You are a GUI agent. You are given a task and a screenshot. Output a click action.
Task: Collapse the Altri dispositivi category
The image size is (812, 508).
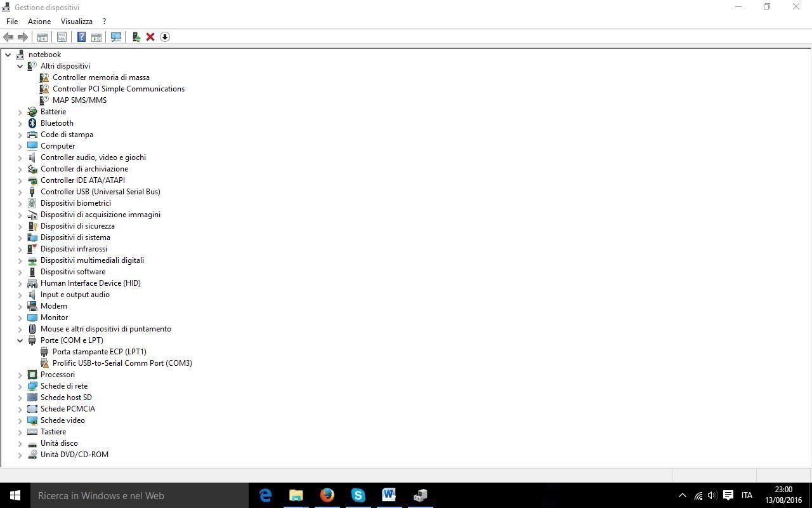coord(20,66)
